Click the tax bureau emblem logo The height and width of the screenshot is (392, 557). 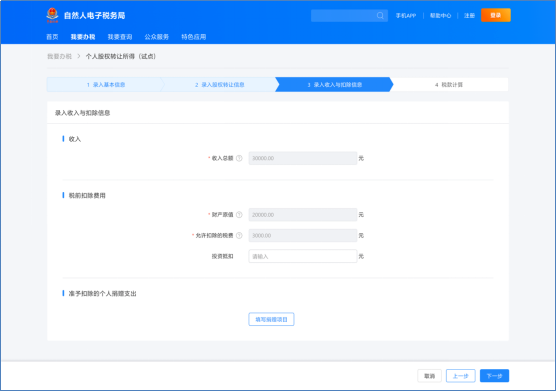click(x=52, y=15)
